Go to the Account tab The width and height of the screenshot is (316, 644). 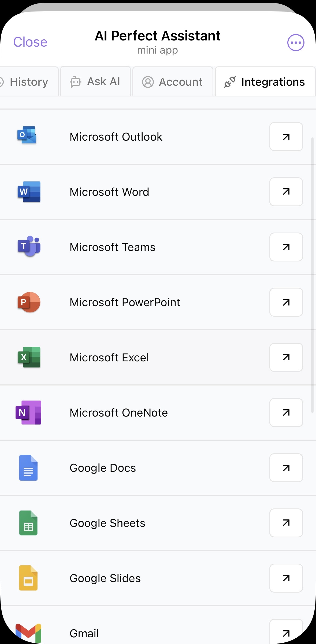173,82
